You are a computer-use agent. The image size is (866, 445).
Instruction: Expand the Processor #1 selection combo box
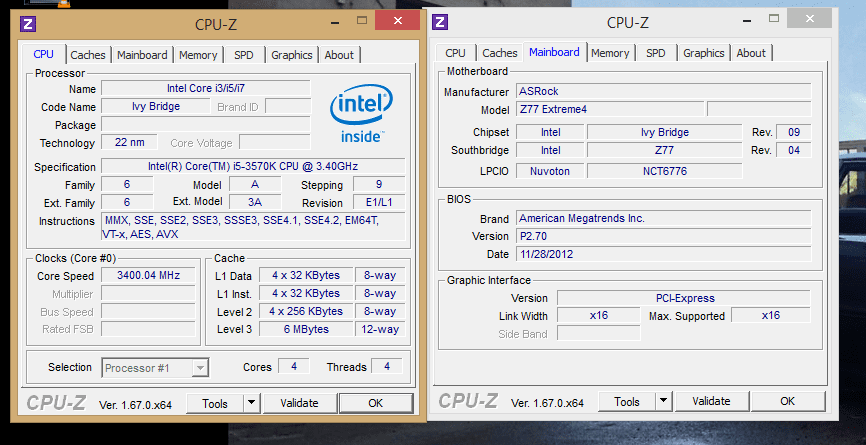pyautogui.click(x=155, y=368)
